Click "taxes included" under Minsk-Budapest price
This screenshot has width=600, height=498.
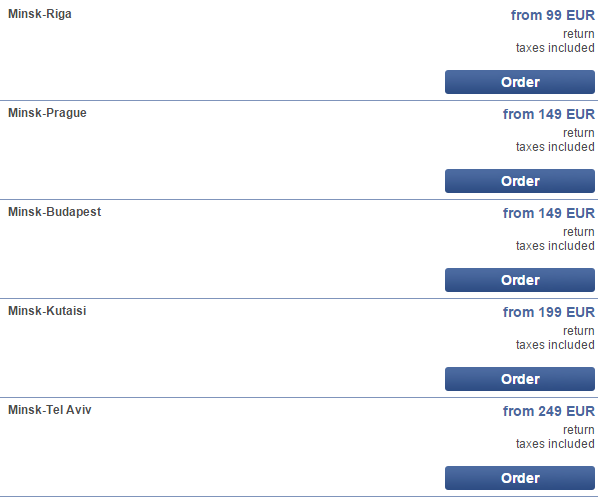[x=555, y=246]
